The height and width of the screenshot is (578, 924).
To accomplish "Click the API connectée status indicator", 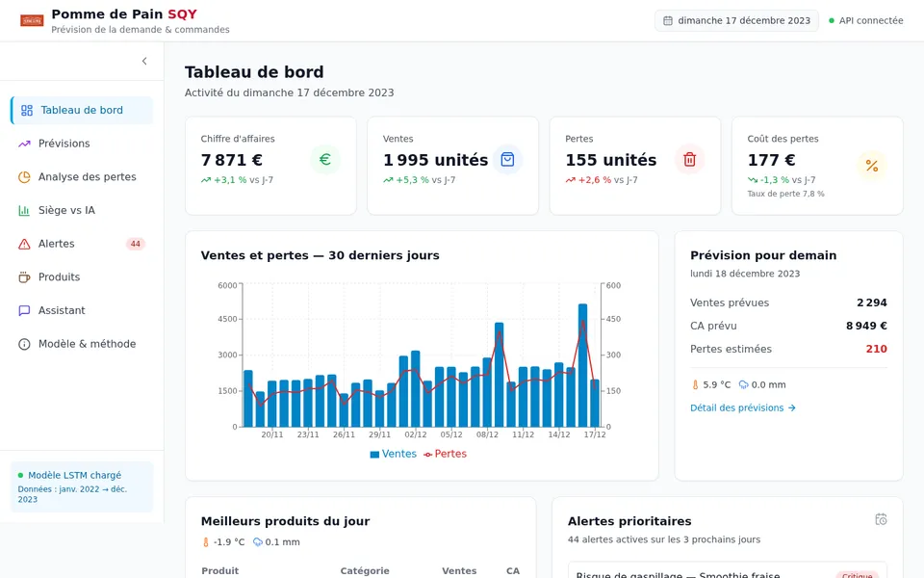I will click(x=865, y=20).
